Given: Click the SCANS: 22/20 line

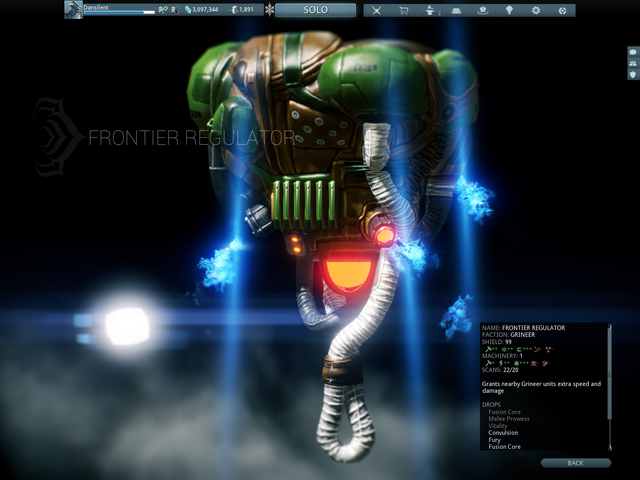Looking at the screenshot, I should click(500, 370).
